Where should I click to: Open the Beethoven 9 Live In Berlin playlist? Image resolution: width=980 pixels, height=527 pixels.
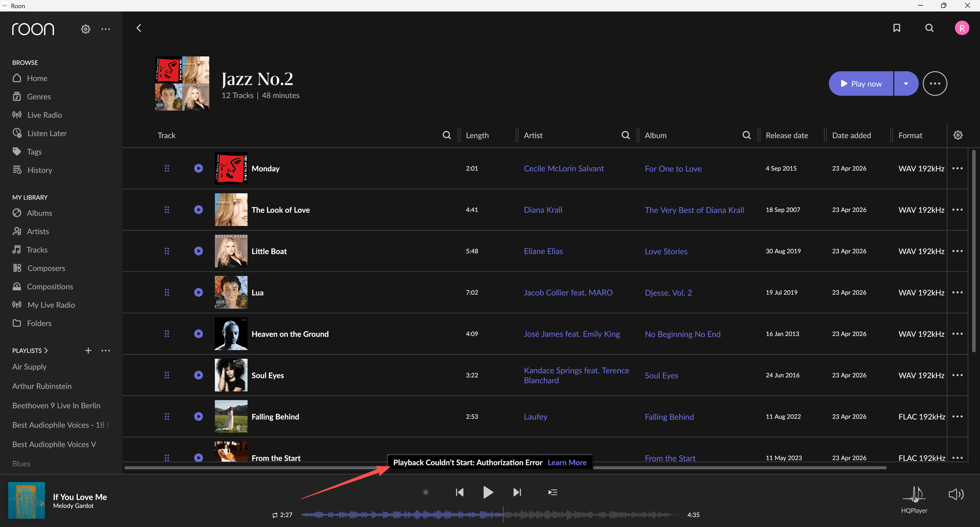(x=56, y=405)
